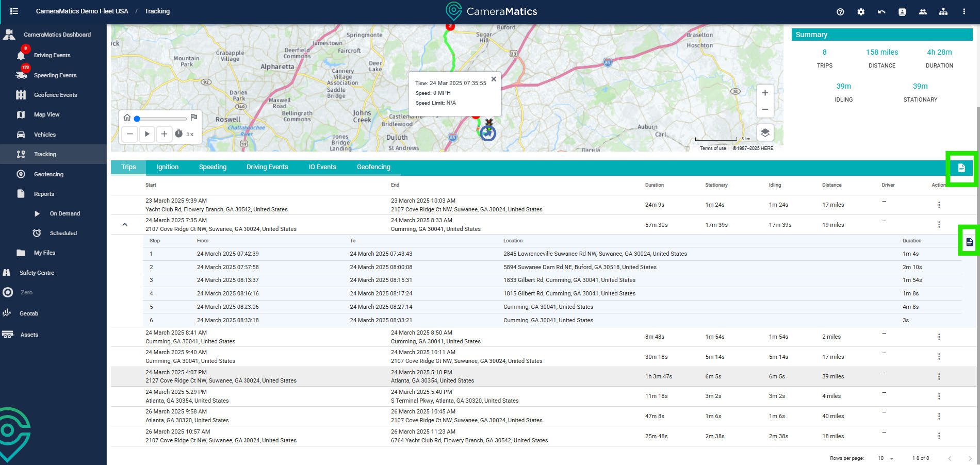Click the home icon on playback panel
This screenshot has width=980, height=465.
tap(127, 118)
